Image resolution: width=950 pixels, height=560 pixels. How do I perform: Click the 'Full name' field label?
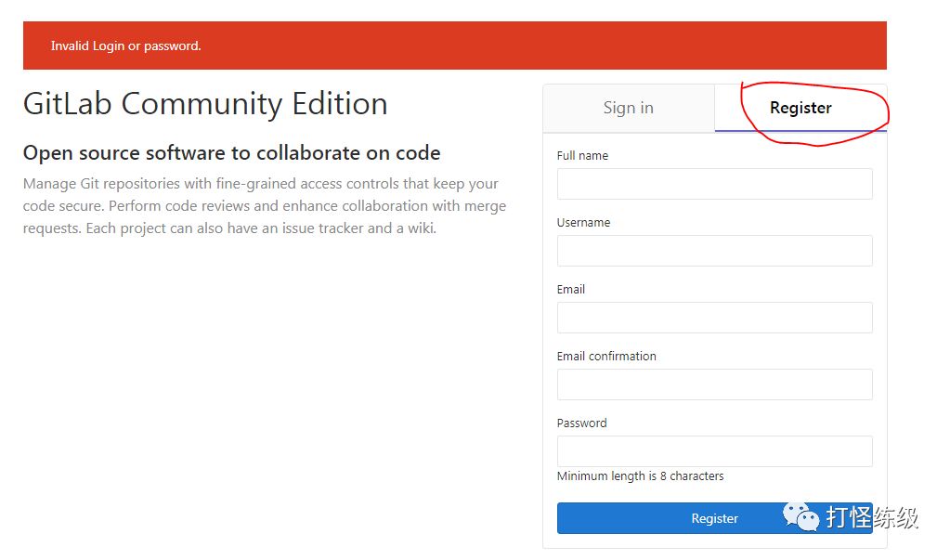coord(582,156)
